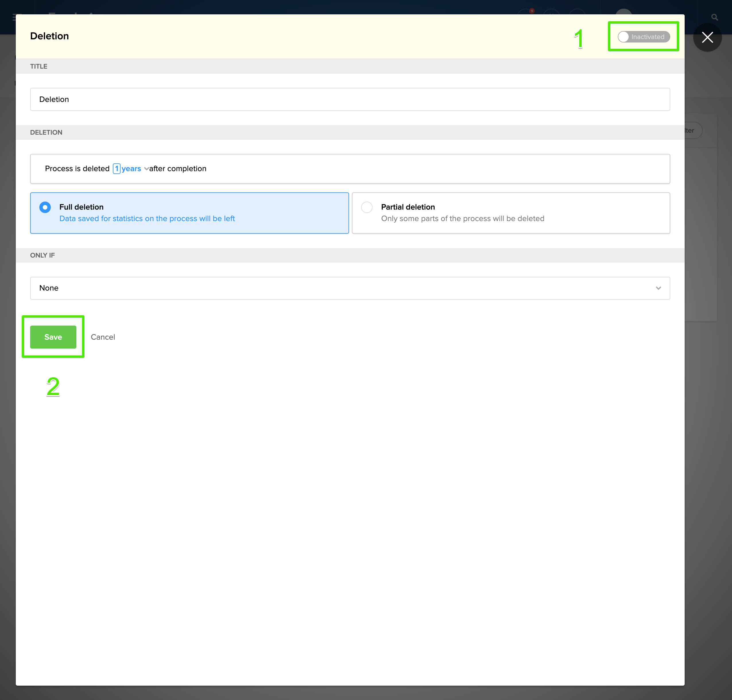Click the chevron on the None dropdown

tap(658, 288)
